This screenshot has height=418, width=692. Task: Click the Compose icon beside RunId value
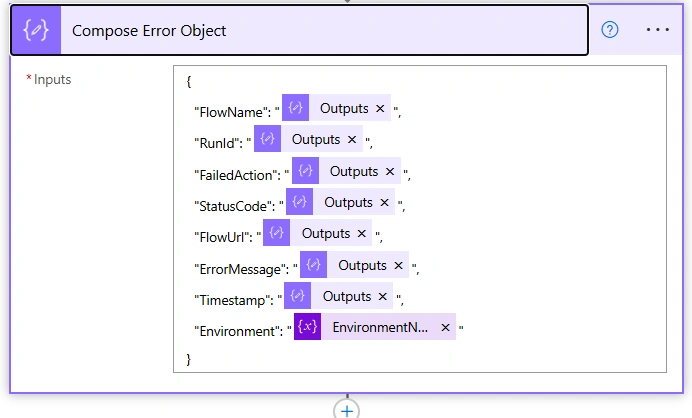click(267, 139)
